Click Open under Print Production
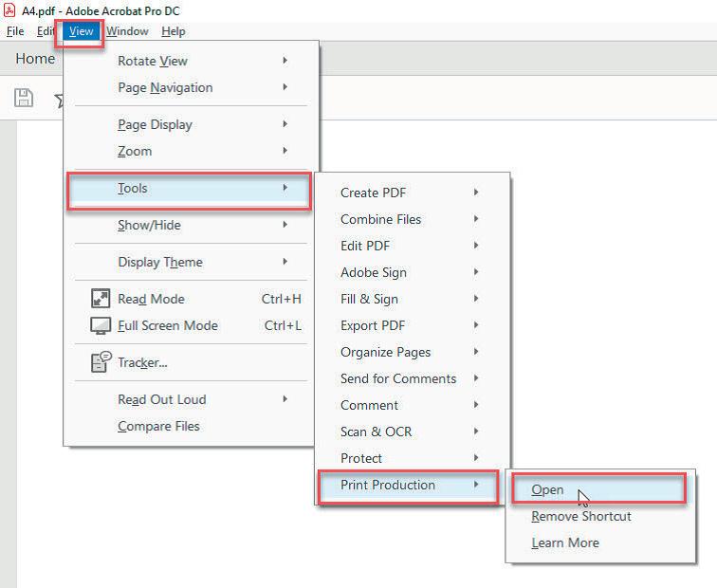Image resolution: width=717 pixels, height=588 pixels. 598,489
